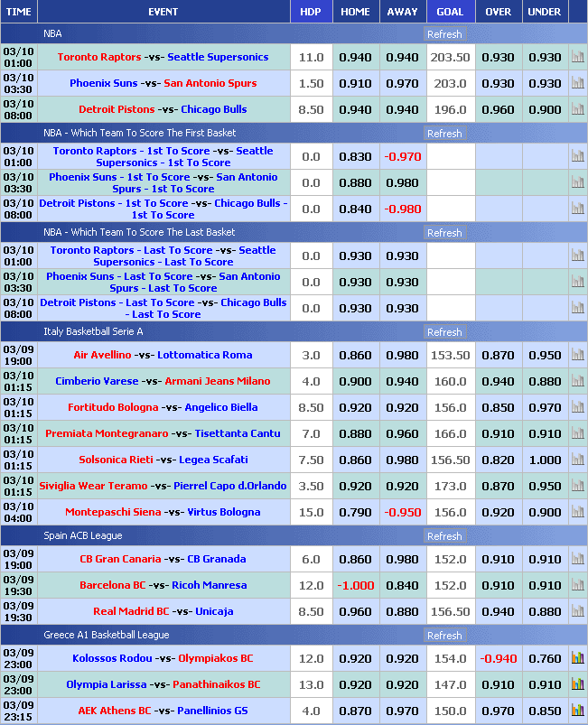Click the EVENT column header
The image size is (588, 725).
pyautogui.click(x=163, y=12)
